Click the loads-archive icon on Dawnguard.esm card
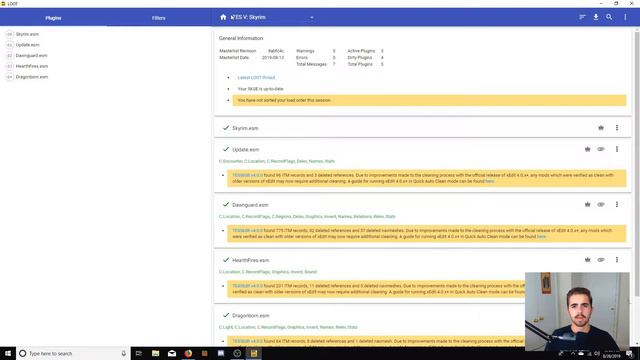Screen dimensions: 640x360 601,204
